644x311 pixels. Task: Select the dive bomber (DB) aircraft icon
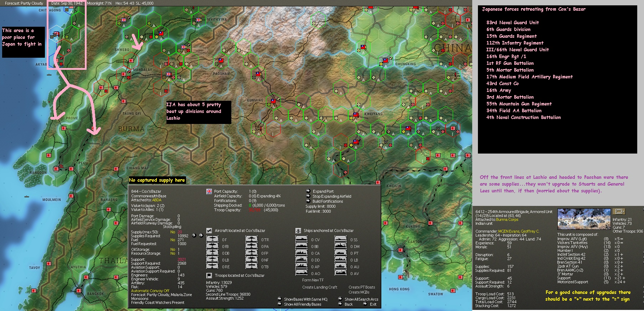(212, 253)
